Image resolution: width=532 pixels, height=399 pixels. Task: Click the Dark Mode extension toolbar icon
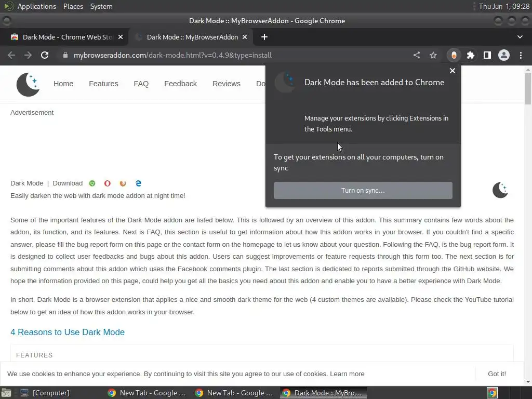454,55
